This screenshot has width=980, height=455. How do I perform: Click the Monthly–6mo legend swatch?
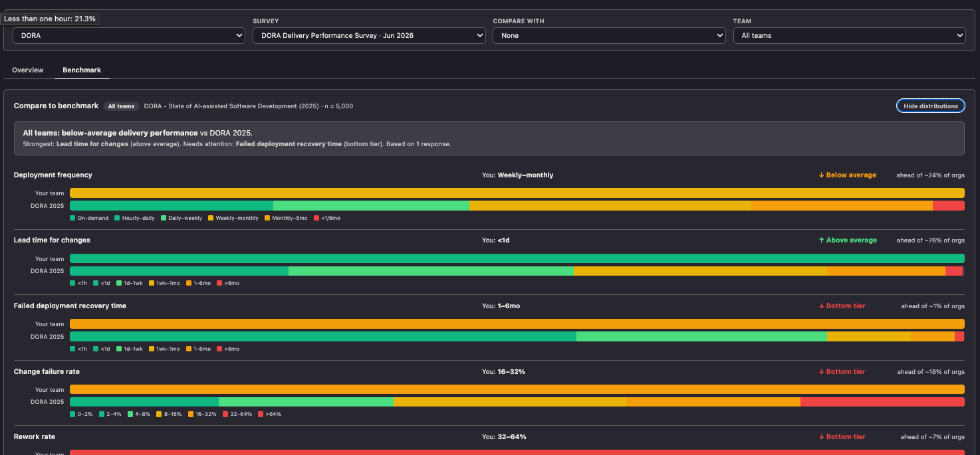click(x=267, y=218)
